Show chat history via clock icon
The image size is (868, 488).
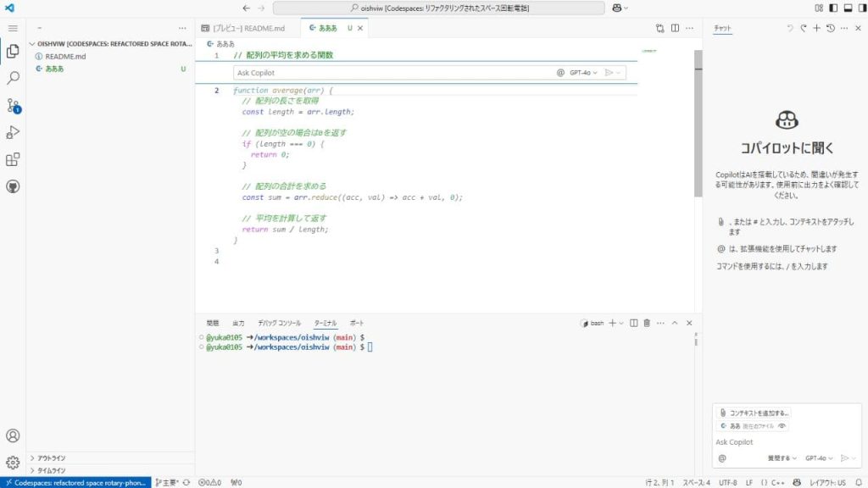pyautogui.click(x=831, y=28)
